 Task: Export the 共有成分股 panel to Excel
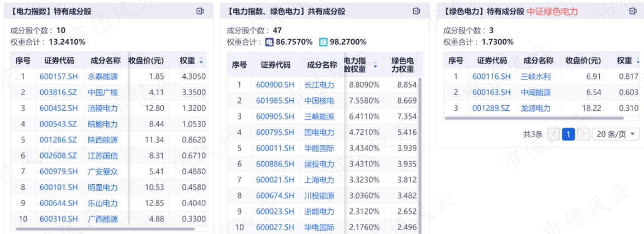(416, 11)
